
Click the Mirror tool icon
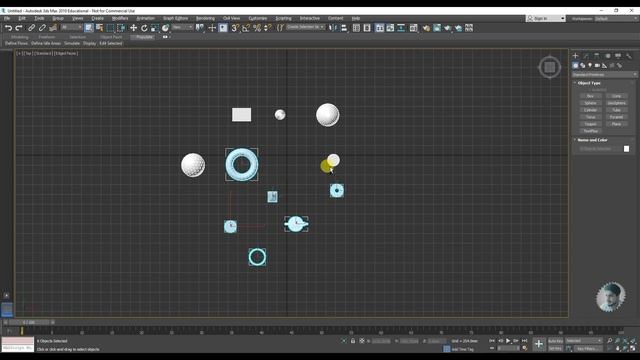[x=333, y=28]
